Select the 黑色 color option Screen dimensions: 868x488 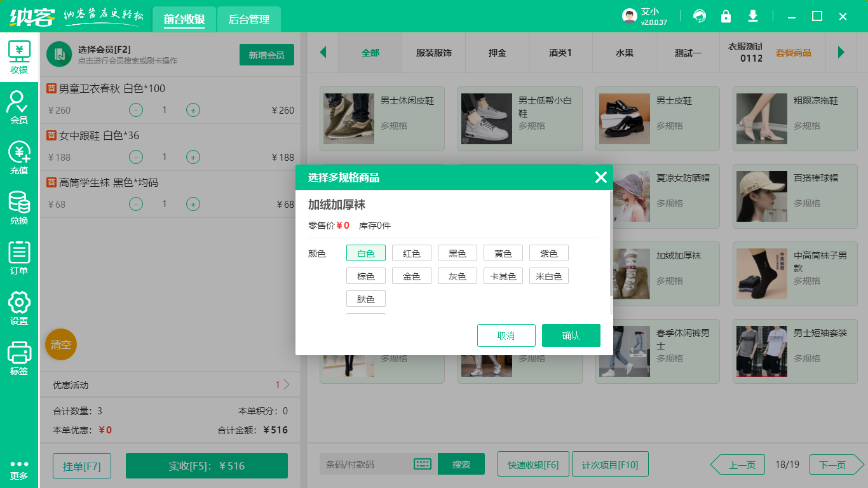click(457, 252)
